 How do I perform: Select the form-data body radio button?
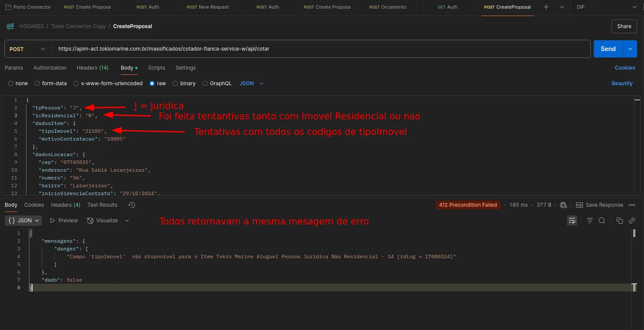[x=38, y=83]
